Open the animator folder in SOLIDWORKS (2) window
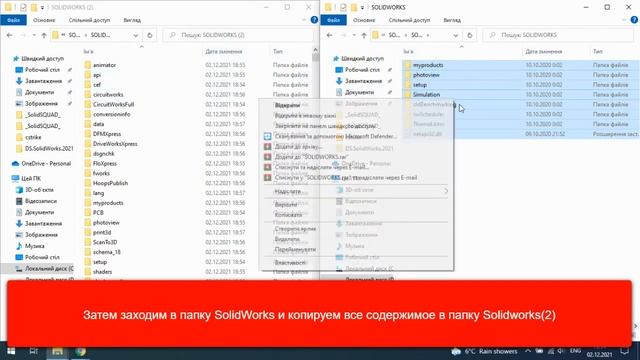 tap(104, 65)
